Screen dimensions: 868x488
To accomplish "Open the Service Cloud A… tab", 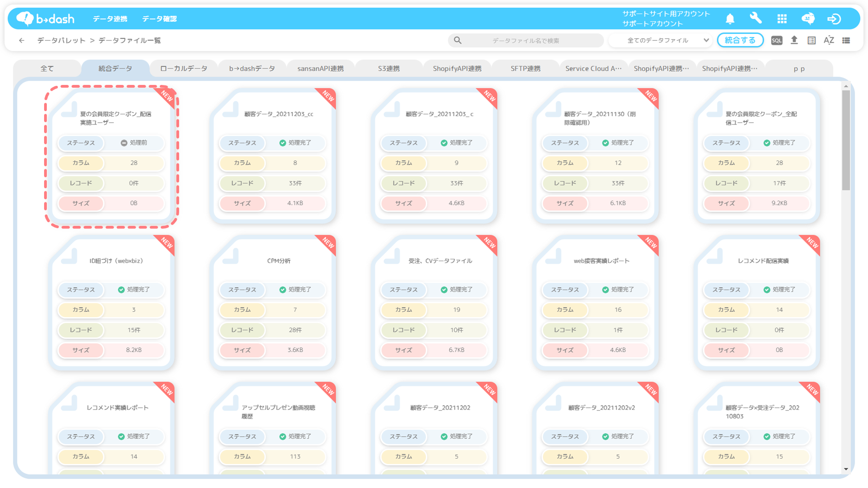I will click(x=593, y=68).
